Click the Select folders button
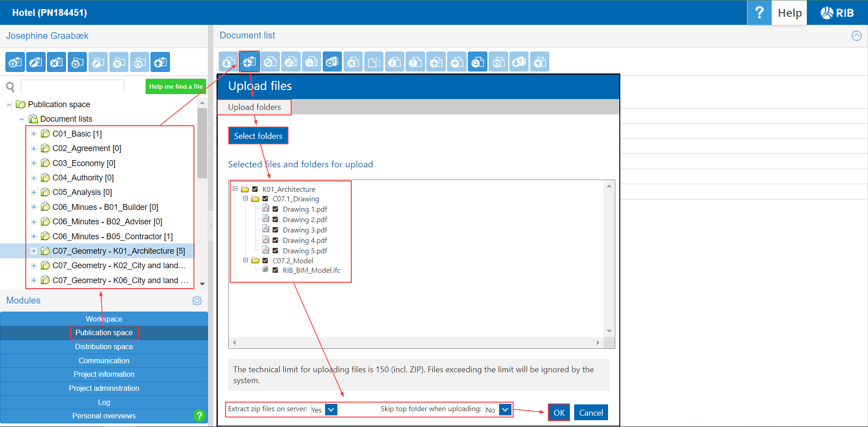Screen dimensions: 868x427 pos(258,136)
